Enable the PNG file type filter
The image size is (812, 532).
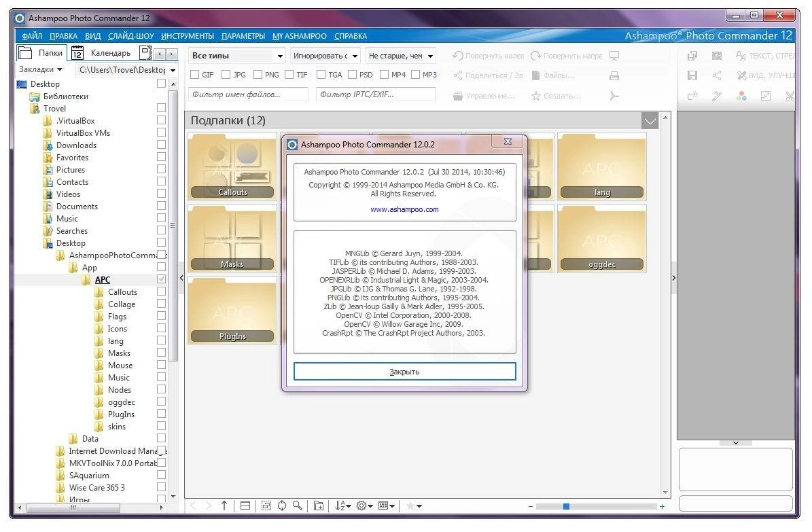point(258,75)
